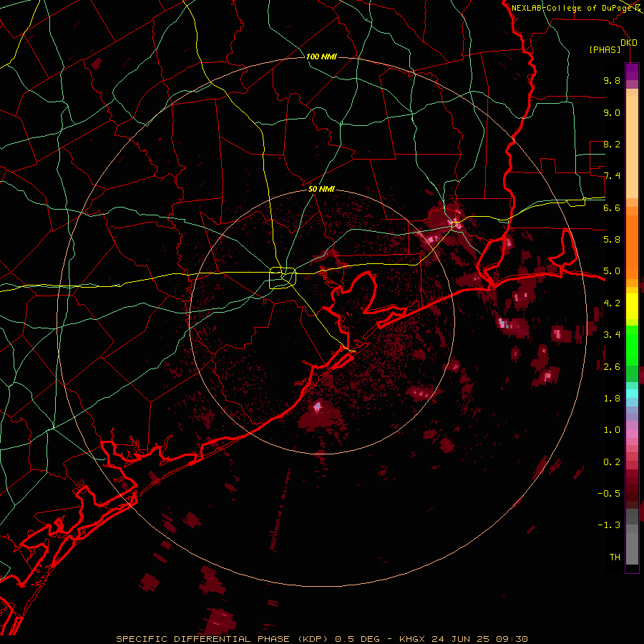Select the 100 NMI range ring label
Image resolution: width=644 pixels, height=644 pixels.
321,57
